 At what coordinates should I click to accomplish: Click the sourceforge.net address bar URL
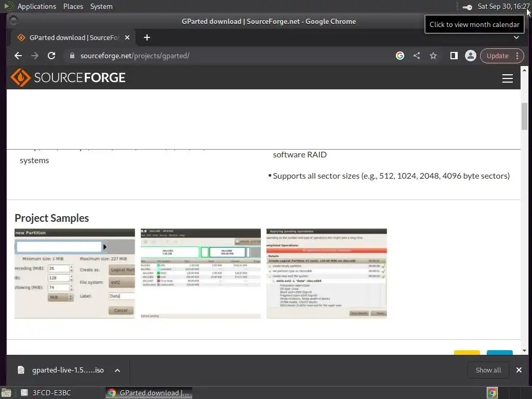pos(135,56)
